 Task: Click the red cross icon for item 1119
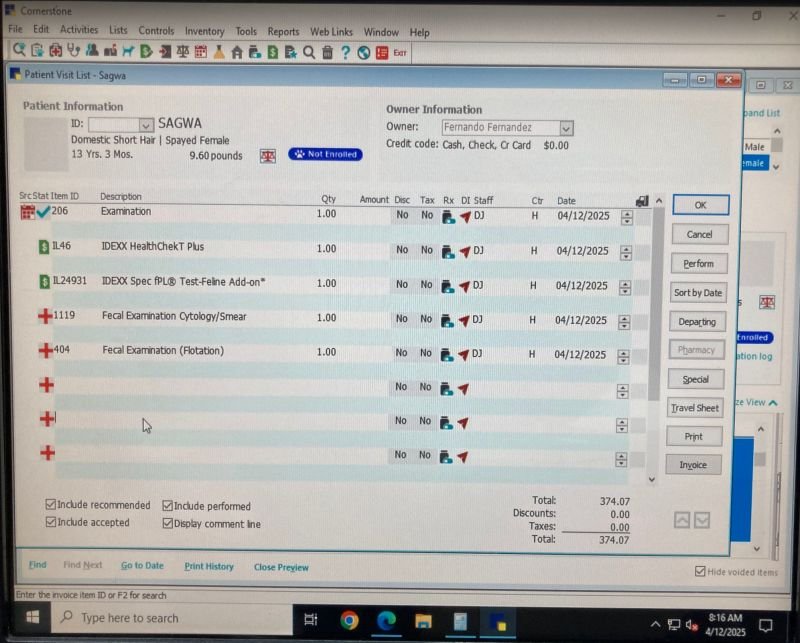pos(45,316)
